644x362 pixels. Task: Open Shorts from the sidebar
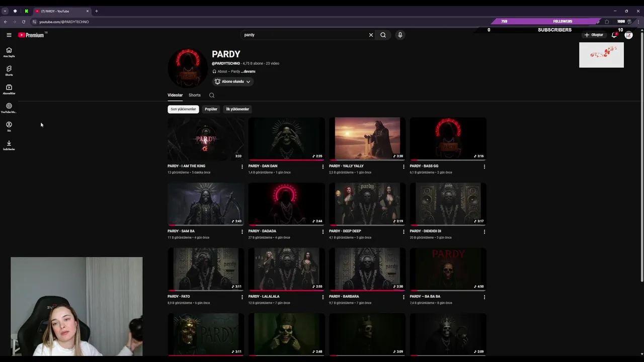pos(9,71)
